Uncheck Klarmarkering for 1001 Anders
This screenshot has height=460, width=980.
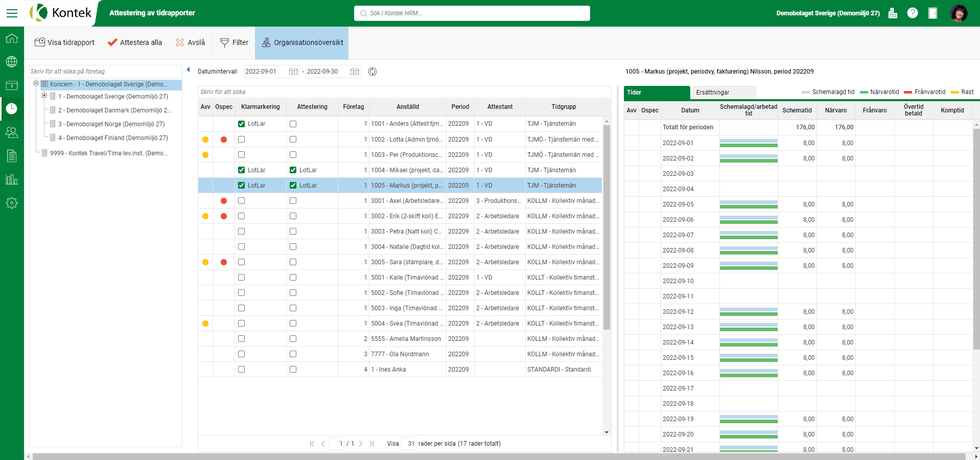pos(242,124)
